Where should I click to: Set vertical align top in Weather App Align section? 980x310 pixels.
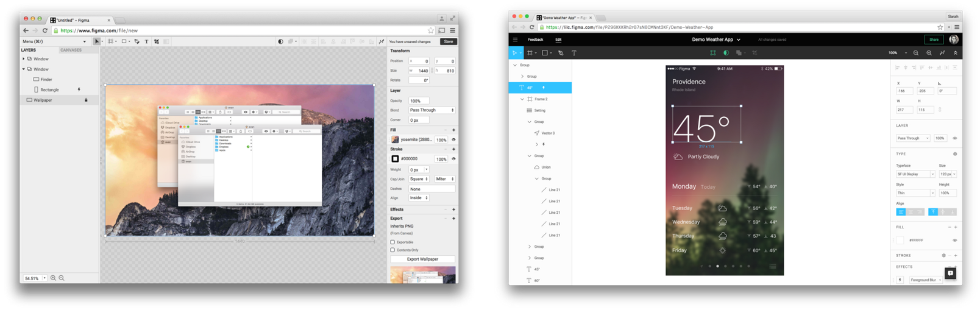pyautogui.click(x=933, y=212)
